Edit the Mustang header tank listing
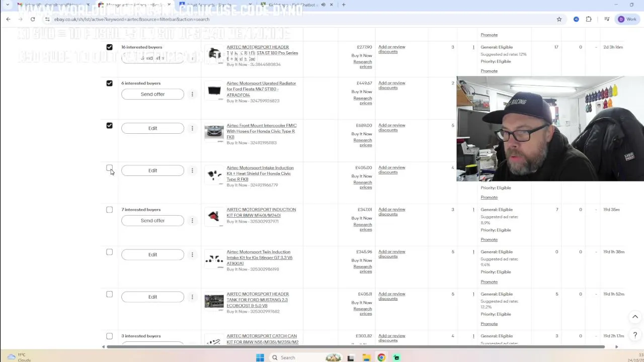Image resolution: width=644 pixels, height=362 pixels. tap(152, 297)
